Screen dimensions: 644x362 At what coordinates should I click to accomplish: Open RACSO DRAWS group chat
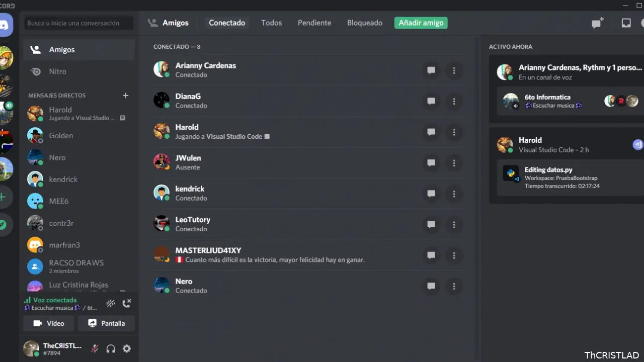(x=79, y=266)
